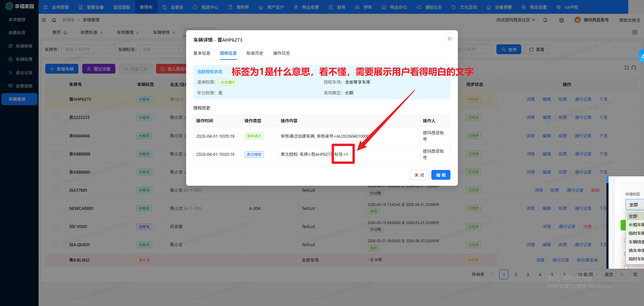Viewport: 644px width, 306px height.
Task: Toggle the select-all checkbox in table header
Action: 56,84
